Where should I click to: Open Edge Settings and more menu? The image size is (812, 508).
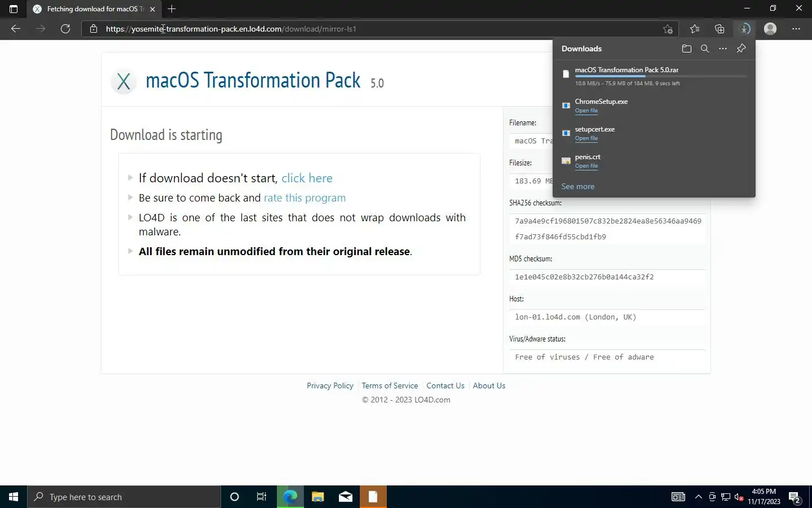796,29
